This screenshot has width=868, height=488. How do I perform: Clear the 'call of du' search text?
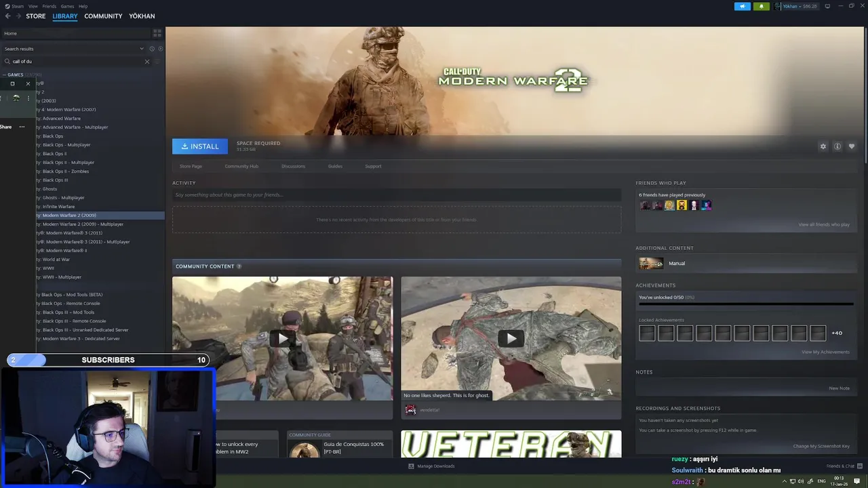click(x=147, y=62)
